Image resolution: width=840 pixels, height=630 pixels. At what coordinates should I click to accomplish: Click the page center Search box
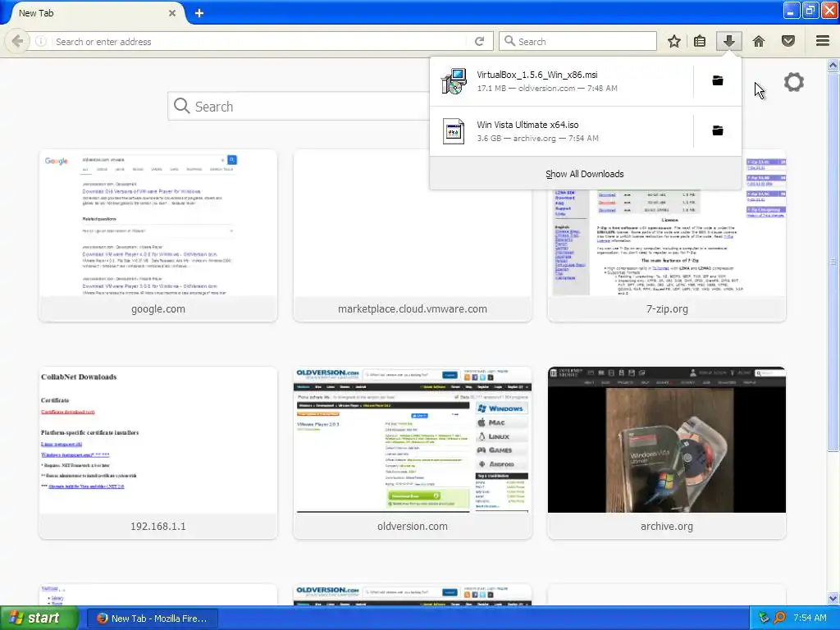tap(299, 106)
